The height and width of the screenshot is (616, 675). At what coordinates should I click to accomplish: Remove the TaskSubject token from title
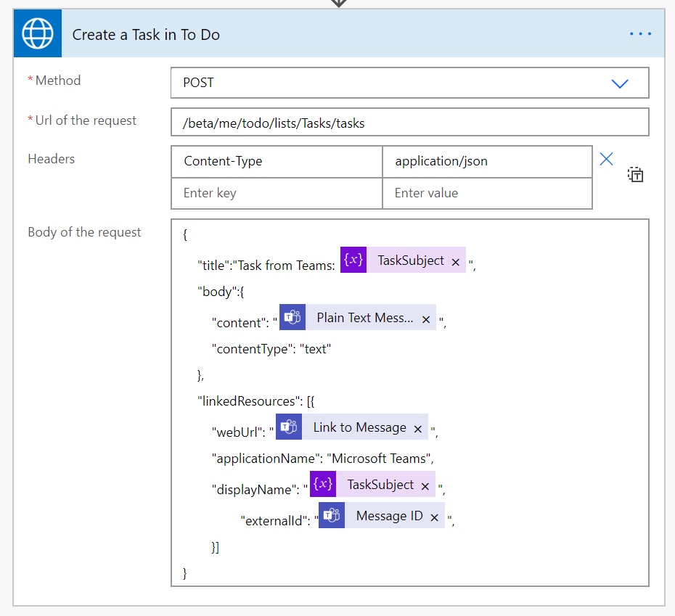(x=456, y=261)
